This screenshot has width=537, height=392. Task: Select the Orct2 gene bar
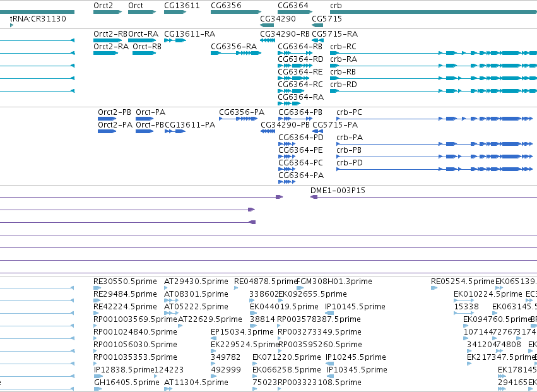107,12
